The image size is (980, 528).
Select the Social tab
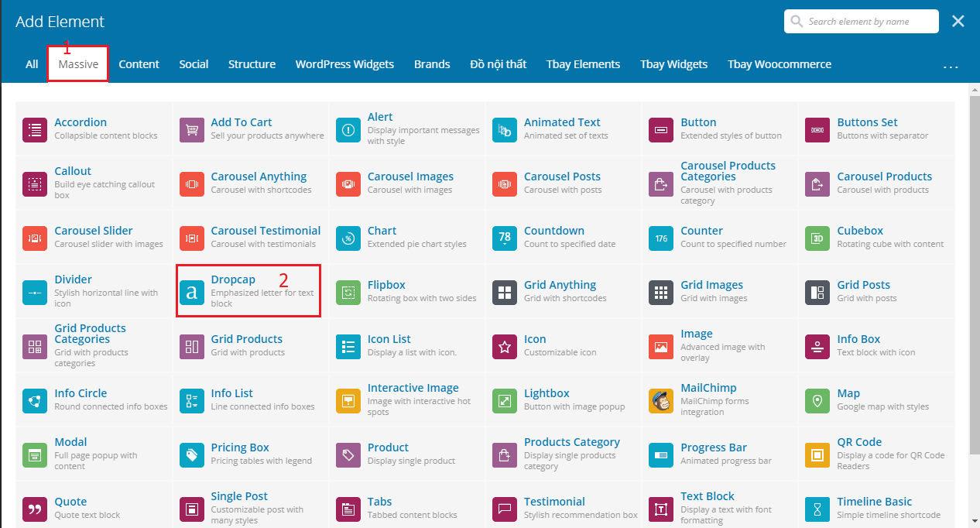click(x=194, y=64)
